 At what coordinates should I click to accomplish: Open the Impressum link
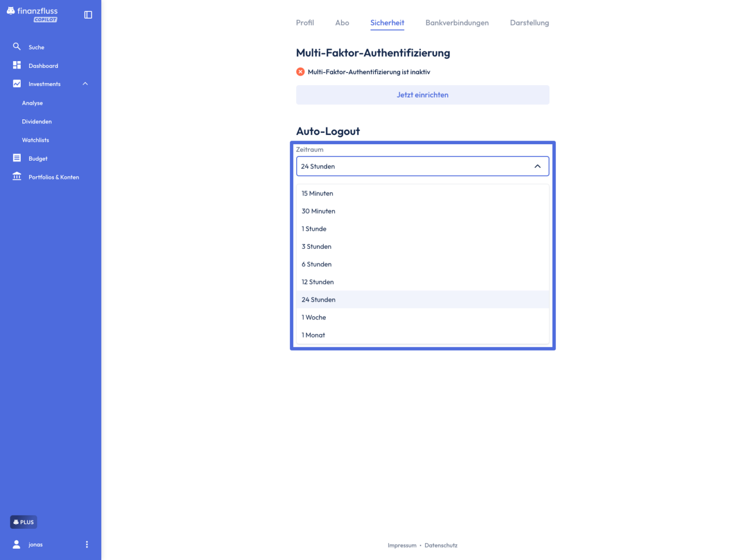[x=402, y=545]
